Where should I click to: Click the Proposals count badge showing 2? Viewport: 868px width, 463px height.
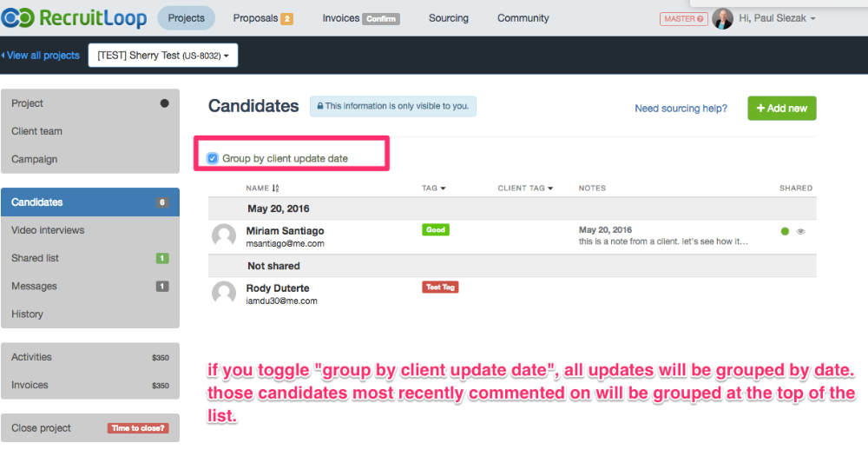286,19
